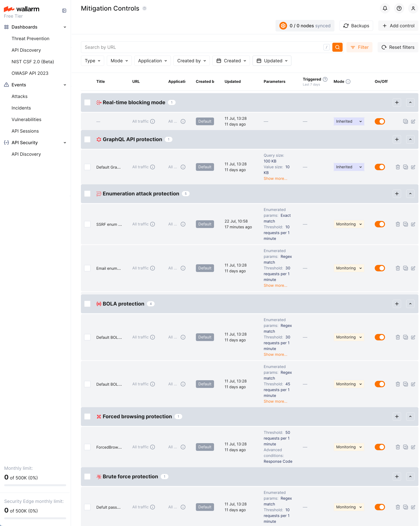Disable the Email enum control toggle
This screenshot has height=526, width=420.
380,268
